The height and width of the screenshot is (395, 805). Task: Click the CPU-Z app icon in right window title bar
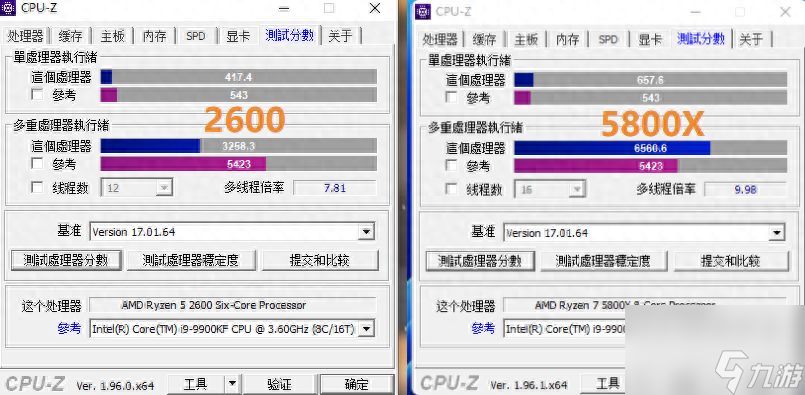coord(423,12)
